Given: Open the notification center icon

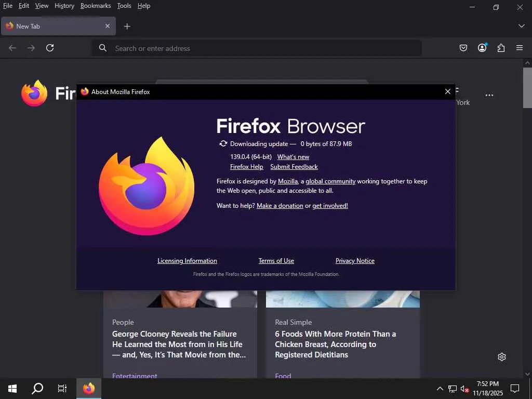Looking at the screenshot, I should [515, 389].
